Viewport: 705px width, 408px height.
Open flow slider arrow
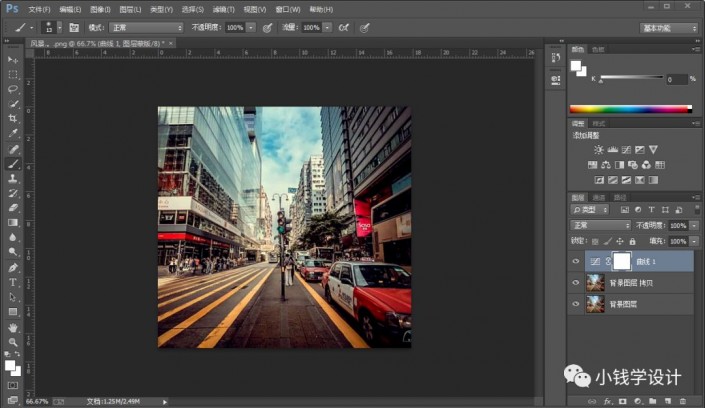pos(327,28)
